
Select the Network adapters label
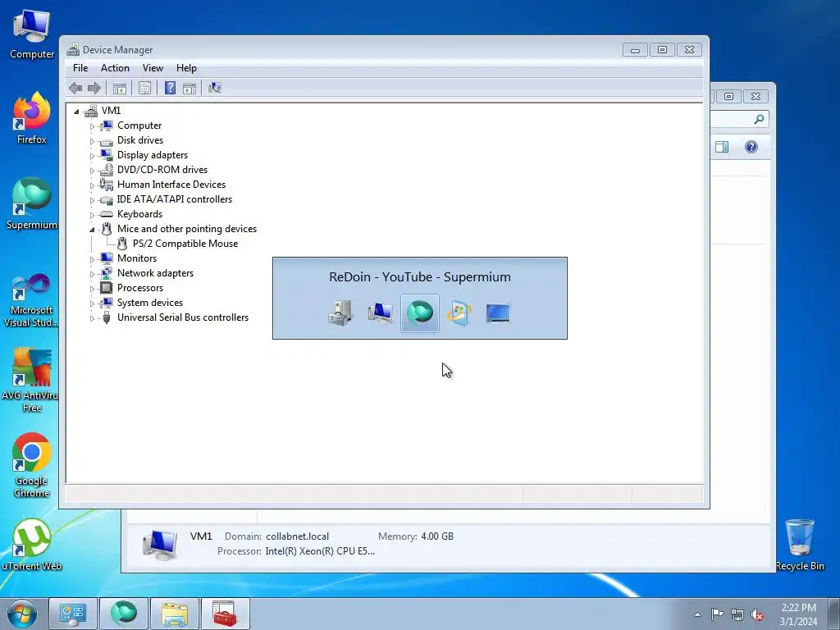click(155, 273)
